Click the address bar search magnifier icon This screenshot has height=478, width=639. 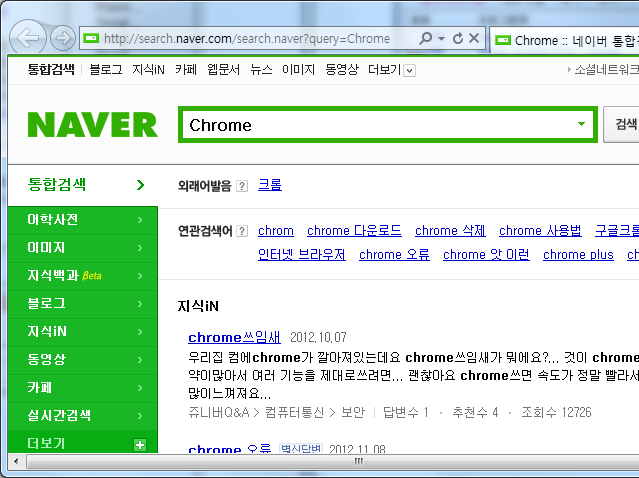pos(425,38)
